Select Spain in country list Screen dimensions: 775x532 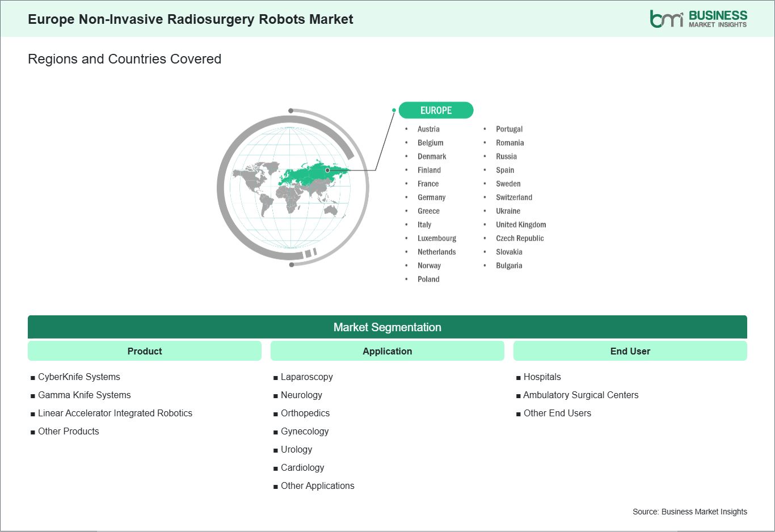tap(505, 170)
